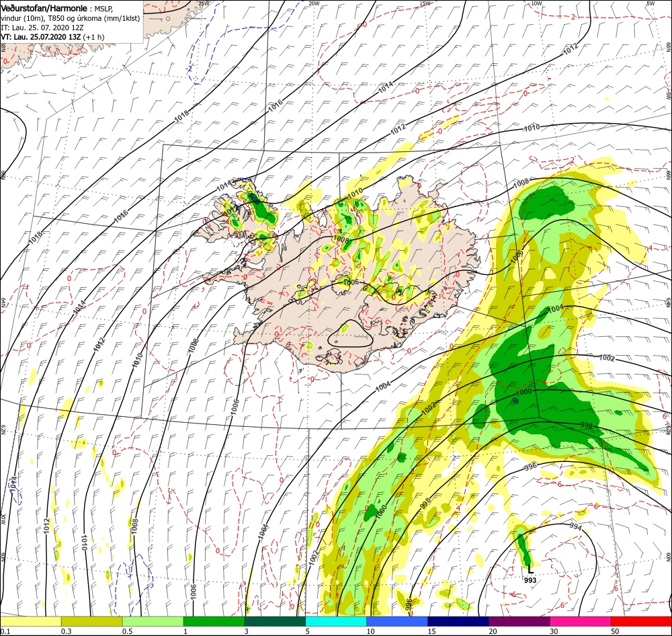Click the 'VT: Lau. 25.07.2020 13Z' valid time
The width and height of the screenshot is (672, 636).
(x=40, y=37)
